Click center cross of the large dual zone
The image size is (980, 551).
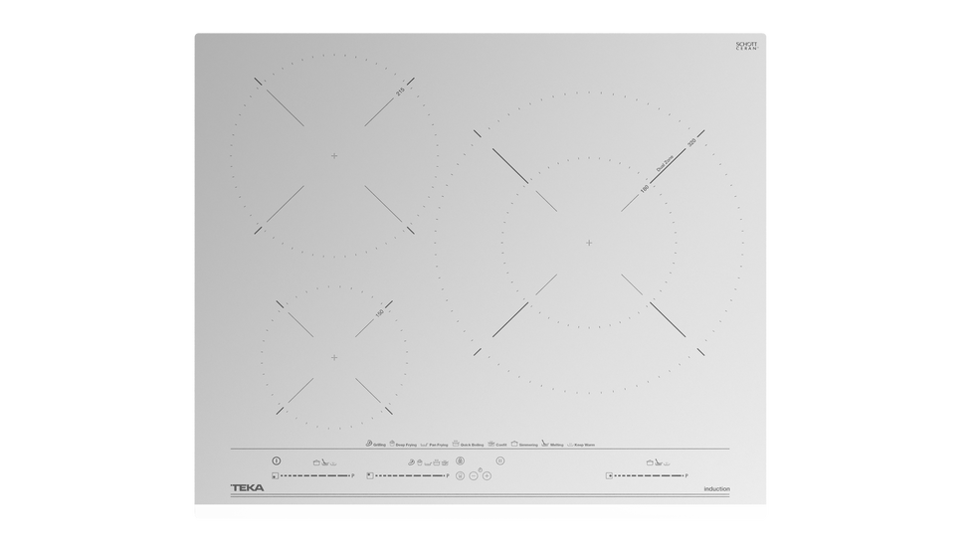[589, 242]
